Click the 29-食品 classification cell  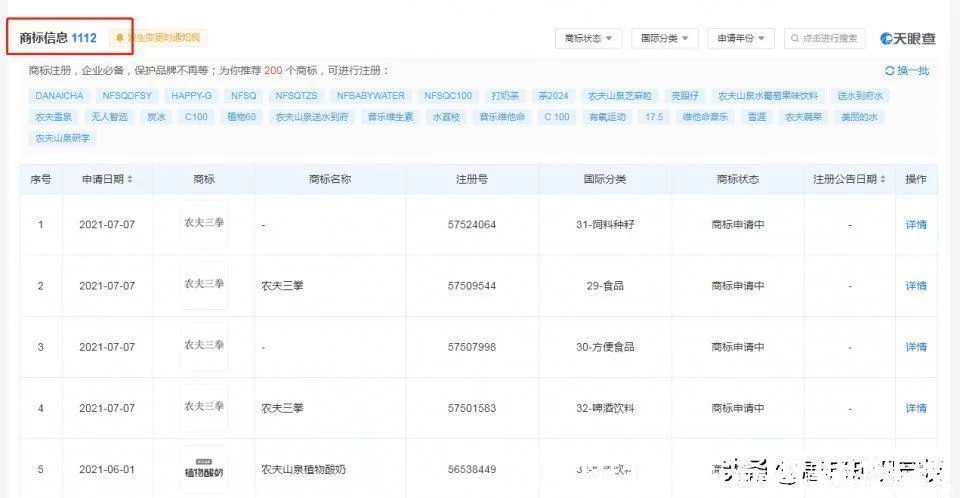(605, 286)
